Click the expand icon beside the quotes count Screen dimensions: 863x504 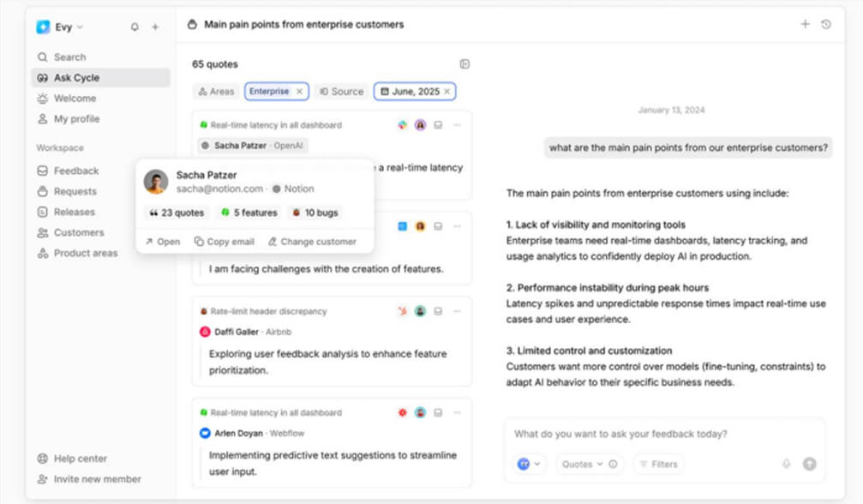[464, 63]
